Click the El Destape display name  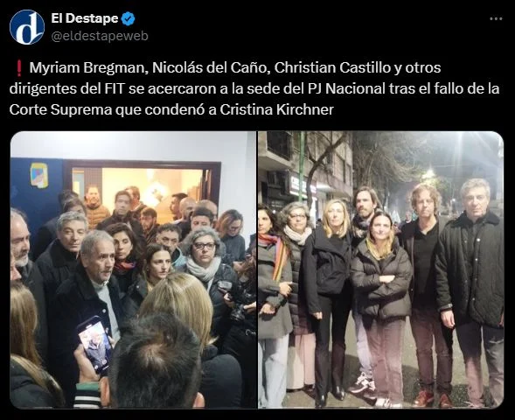(85, 18)
